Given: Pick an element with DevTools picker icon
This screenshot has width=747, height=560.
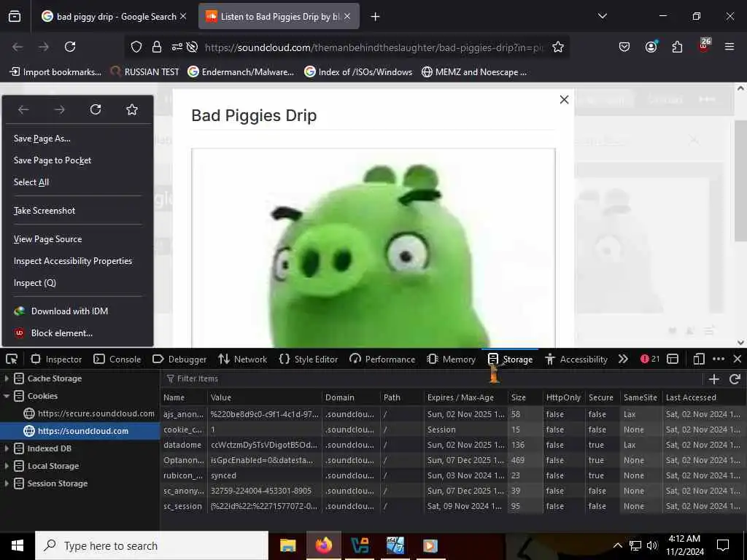Looking at the screenshot, I should 12,359.
